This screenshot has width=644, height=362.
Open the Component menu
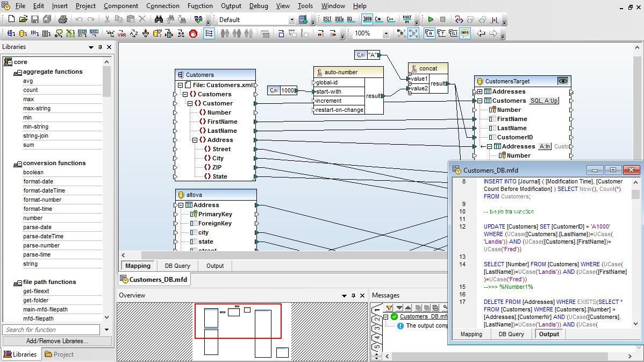(120, 6)
